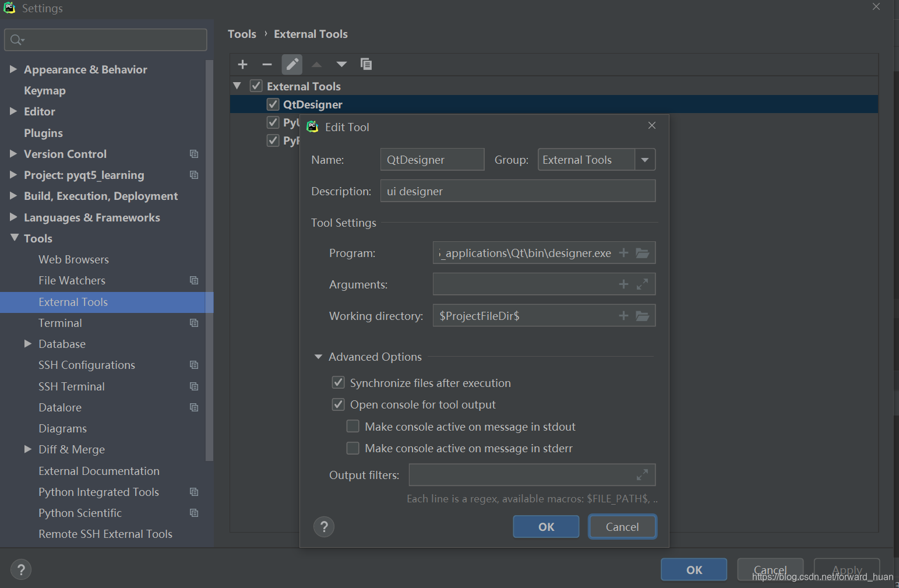Viewport: 899px width, 588px height.
Task: Browse for Working directory with folder icon
Action: [x=642, y=316]
